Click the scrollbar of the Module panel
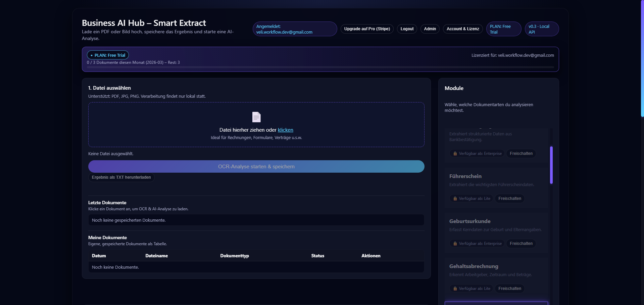 coord(551,165)
